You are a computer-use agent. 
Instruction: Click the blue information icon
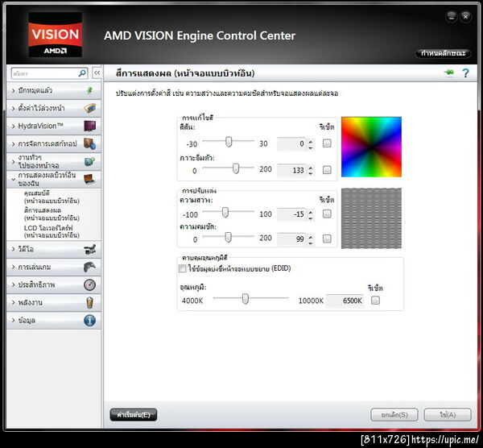coord(89,321)
